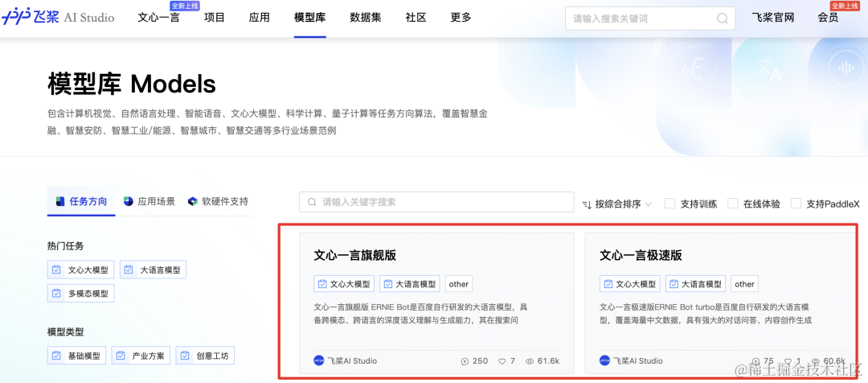Filter by sidebar 文心大模型 tag
868x383 pixels.
[x=81, y=270]
